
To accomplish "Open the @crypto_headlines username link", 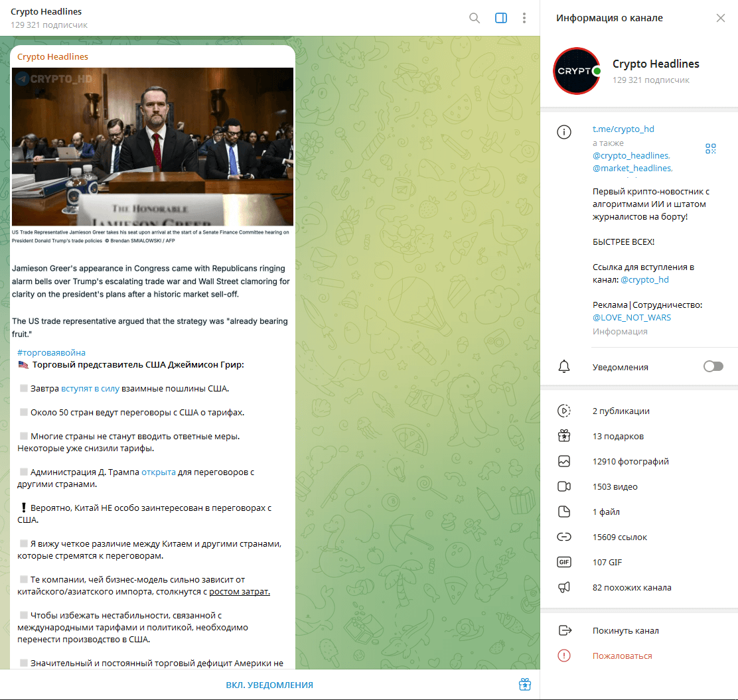I will [x=630, y=155].
